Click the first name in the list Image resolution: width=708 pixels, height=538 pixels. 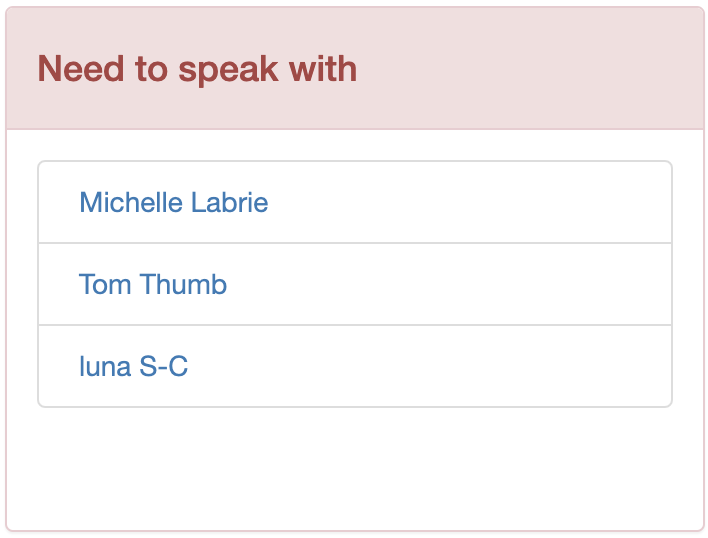[173, 203]
